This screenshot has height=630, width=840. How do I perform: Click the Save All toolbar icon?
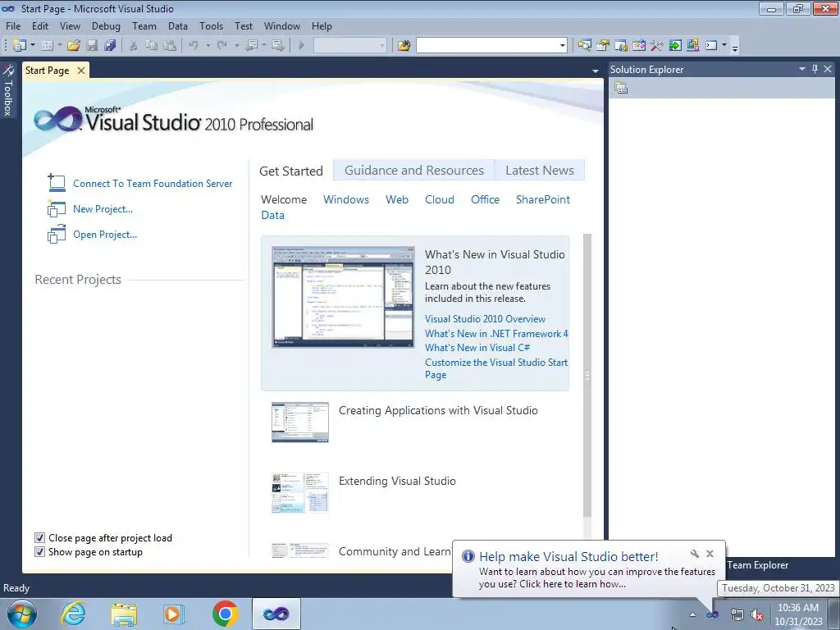tap(111, 46)
